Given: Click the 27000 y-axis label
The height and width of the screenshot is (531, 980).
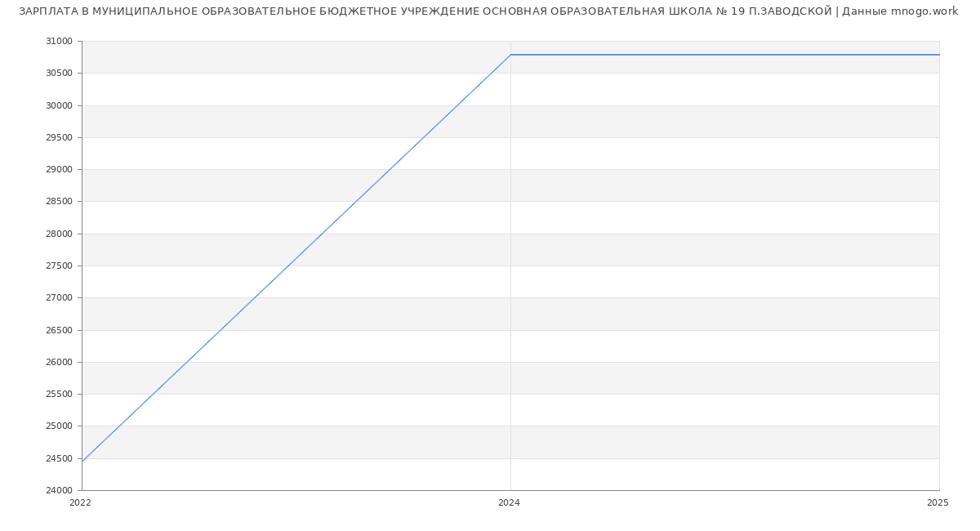Looking at the screenshot, I should [59, 298].
